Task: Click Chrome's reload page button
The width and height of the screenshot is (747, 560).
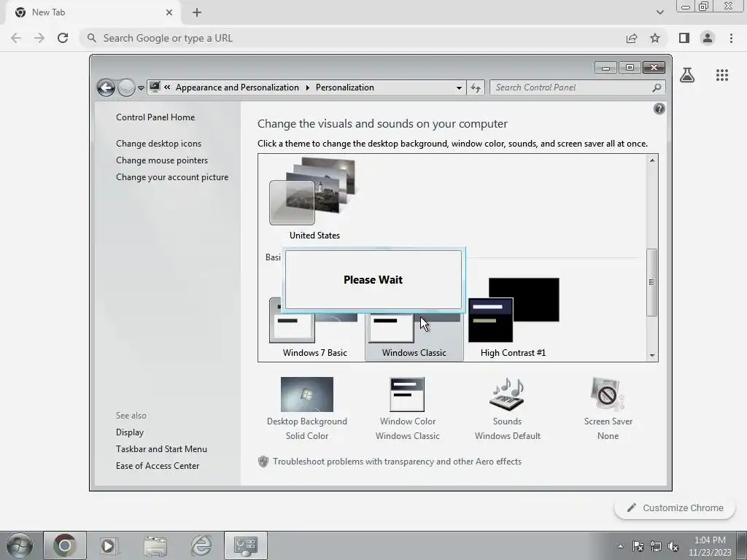Action: [x=63, y=38]
